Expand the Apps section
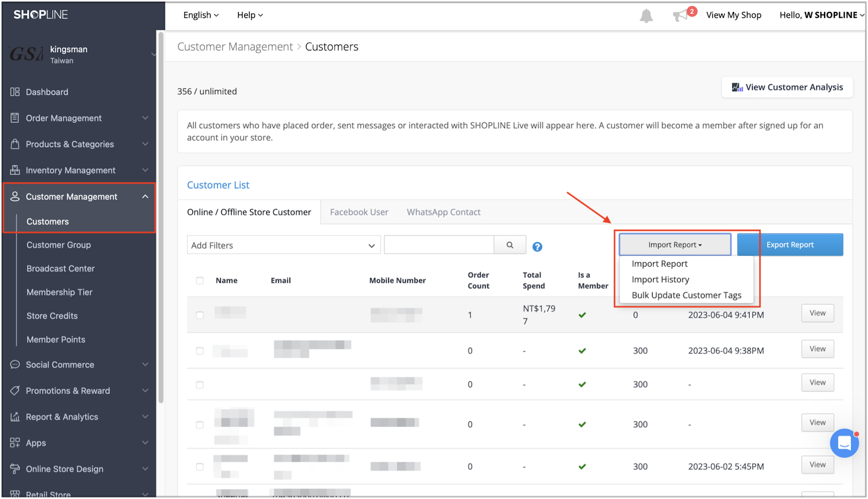868x499 pixels. (x=145, y=443)
